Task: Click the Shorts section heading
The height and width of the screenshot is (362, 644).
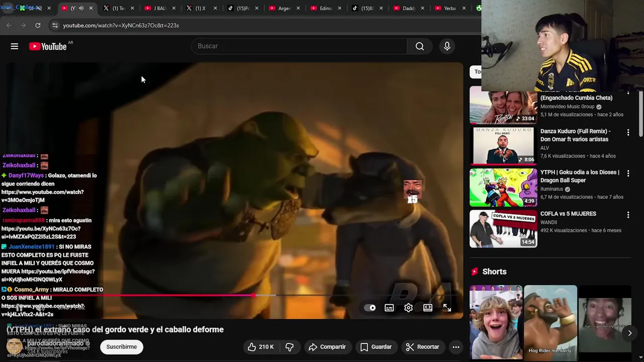Action: pos(494,271)
